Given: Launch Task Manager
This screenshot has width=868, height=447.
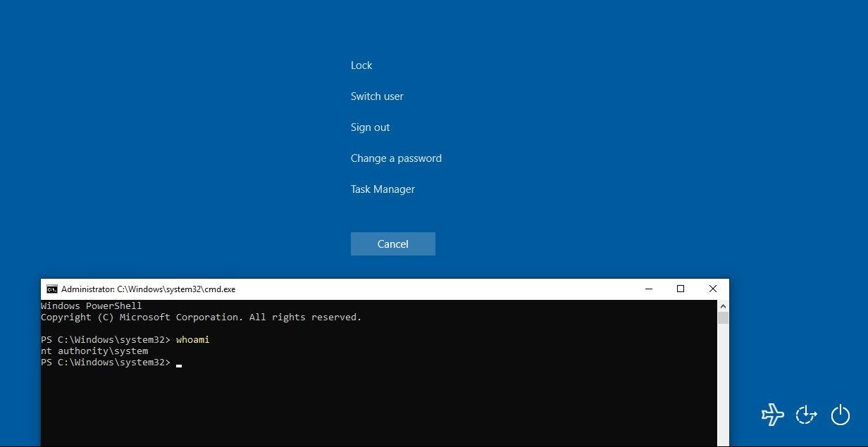Looking at the screenshot, I should pos(383,189).
